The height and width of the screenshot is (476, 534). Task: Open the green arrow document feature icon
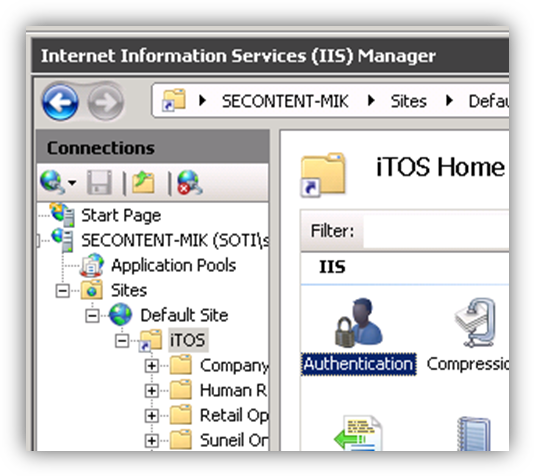tap(358, 432)
